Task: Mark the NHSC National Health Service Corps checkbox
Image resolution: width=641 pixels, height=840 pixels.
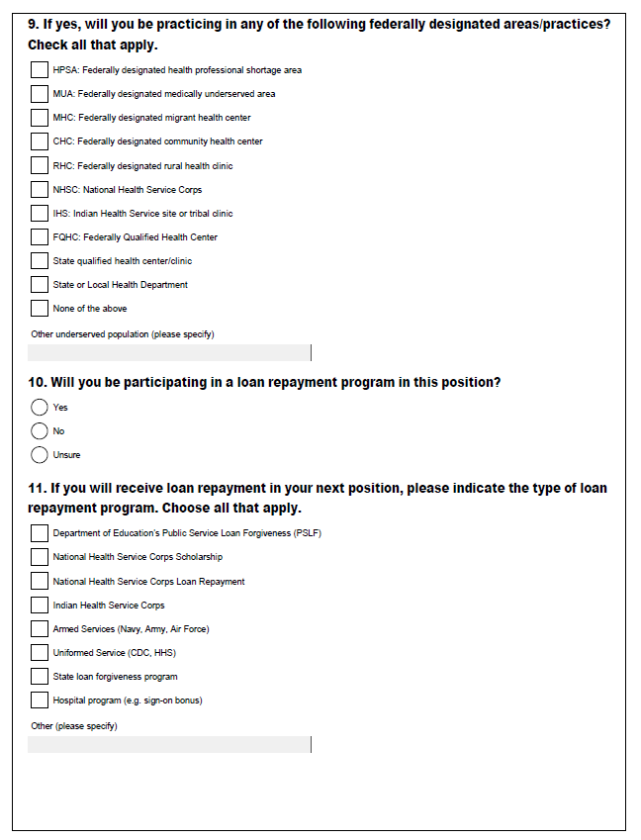Action: coord(39,189)
